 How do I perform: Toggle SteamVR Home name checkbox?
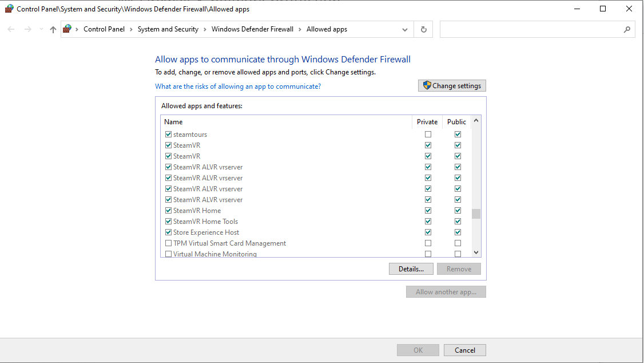(168, 211)
